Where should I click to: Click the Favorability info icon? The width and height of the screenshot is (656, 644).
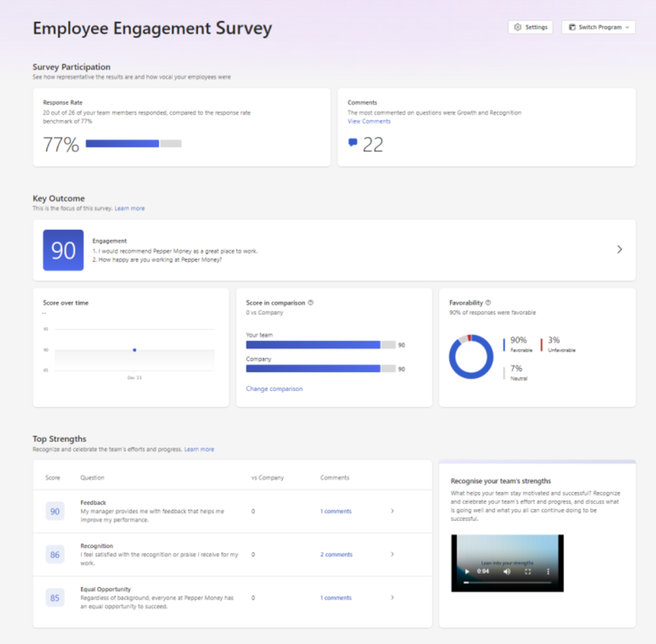pos(488,303)
